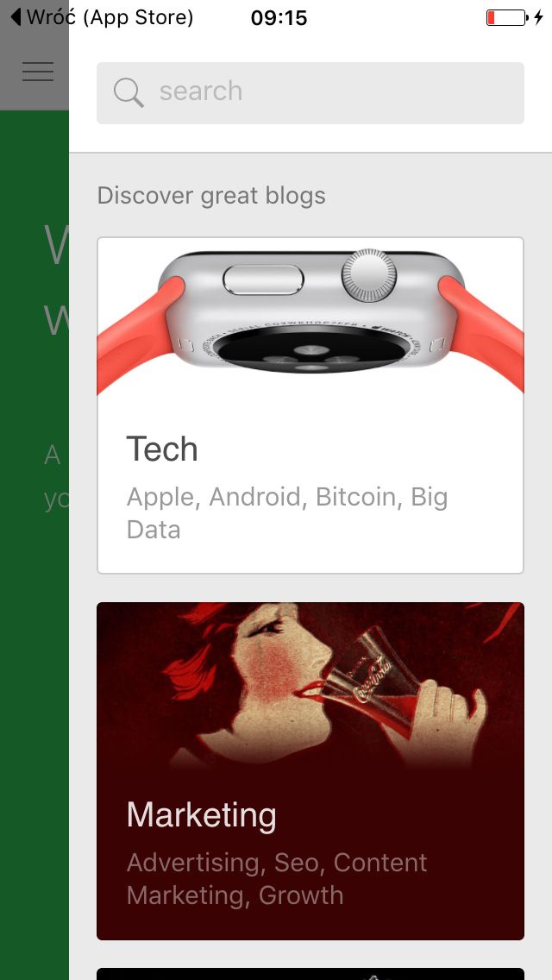Dismiss search by tapping dimmed green panel
The width and height of the screenshot is (552, 980).
[x=34, y=543]
